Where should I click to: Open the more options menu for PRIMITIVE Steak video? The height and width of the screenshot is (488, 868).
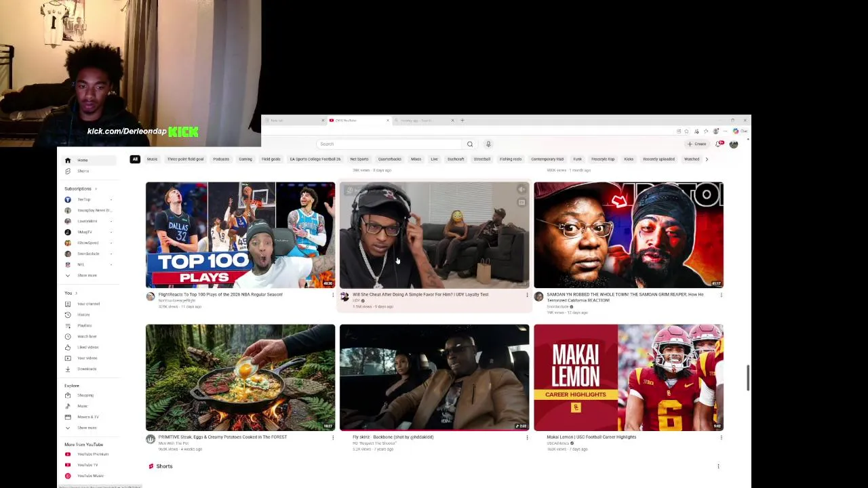(x=333, y=437)
